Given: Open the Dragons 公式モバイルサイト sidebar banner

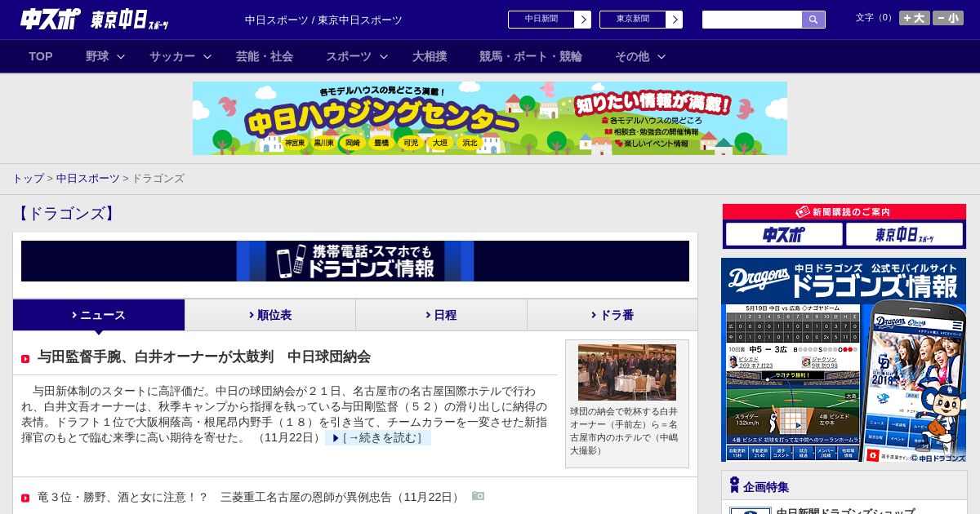Looking at the screenshot, I should (844, 361).
